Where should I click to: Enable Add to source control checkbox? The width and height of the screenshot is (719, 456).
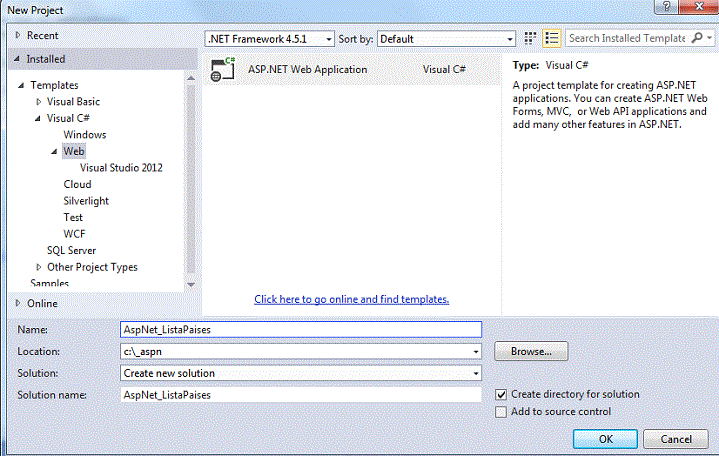point(501,412)
